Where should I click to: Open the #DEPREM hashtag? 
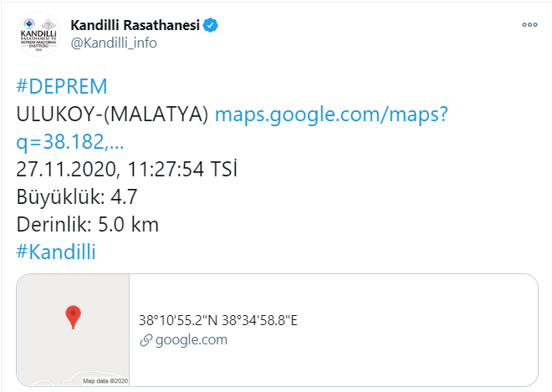click(62, 89)
